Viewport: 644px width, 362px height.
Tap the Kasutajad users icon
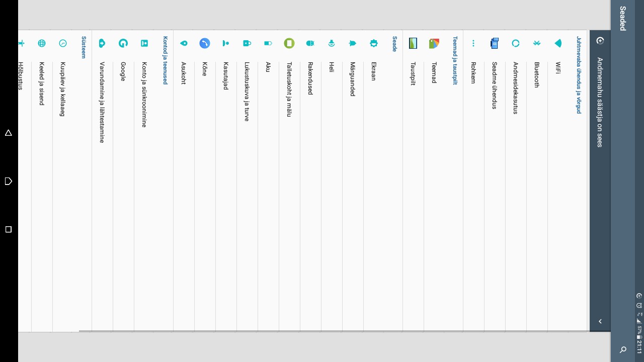click(226, 43)
